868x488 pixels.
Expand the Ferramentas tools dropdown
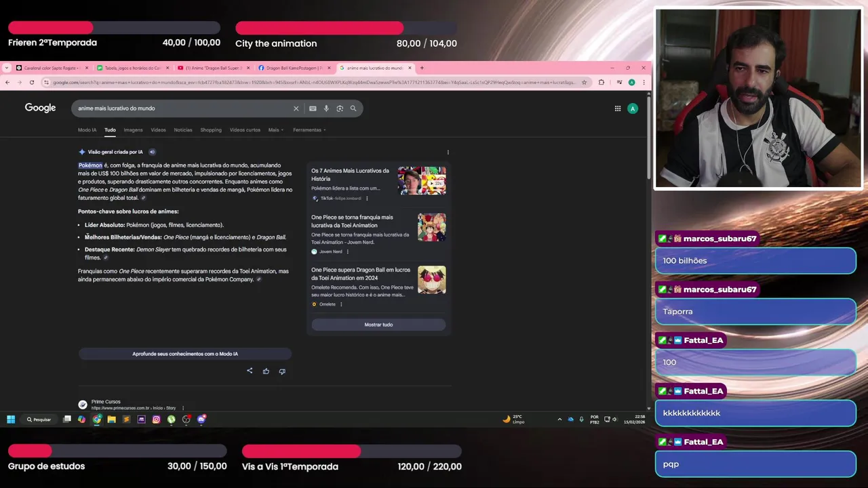click(x=309, y=130)
